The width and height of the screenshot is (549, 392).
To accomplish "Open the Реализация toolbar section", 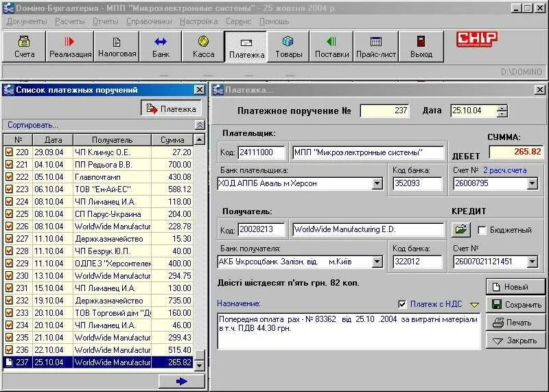I will coord(70,47).
